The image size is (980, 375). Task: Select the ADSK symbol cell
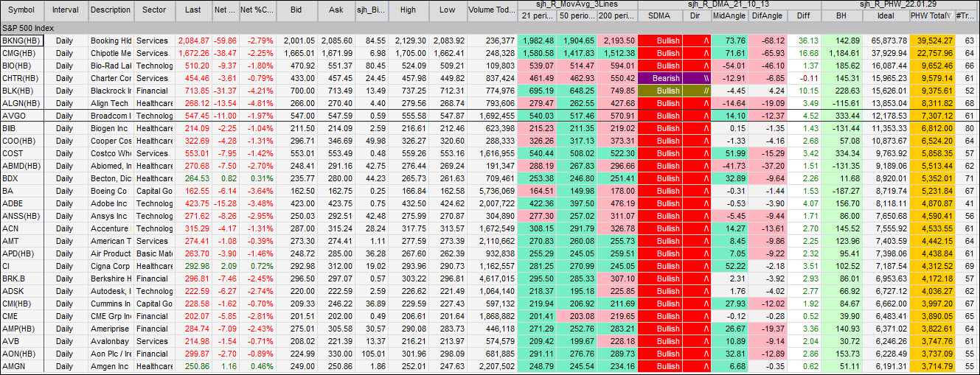click(x=22, y=291)
